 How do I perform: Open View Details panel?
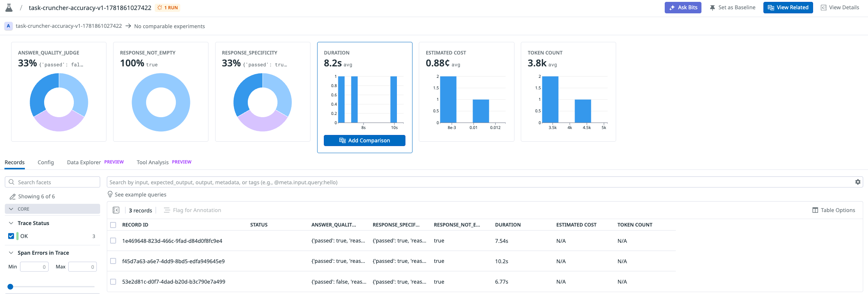(840, 7)
